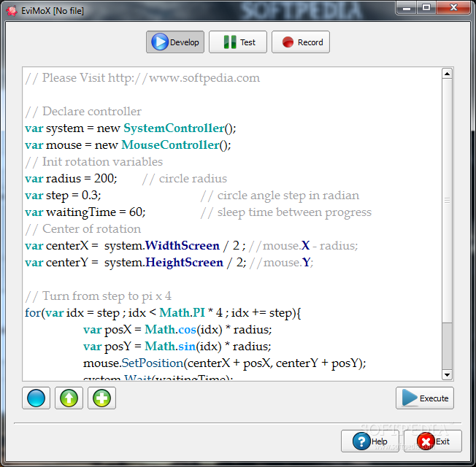Close the EviMoX window
476x467 pixels.
(453, 7)
